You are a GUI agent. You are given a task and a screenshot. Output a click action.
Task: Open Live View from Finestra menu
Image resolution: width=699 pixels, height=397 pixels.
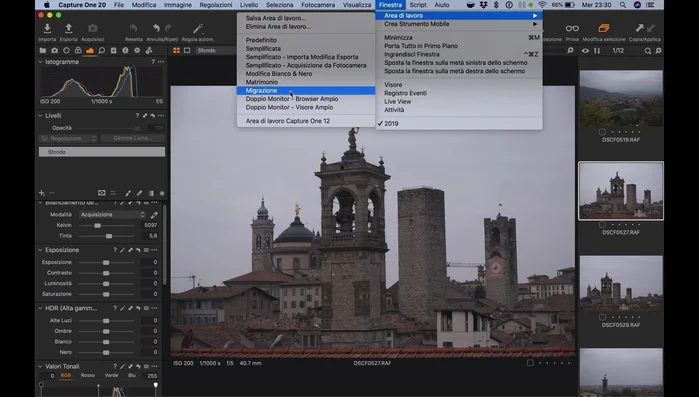pos(459,102)
